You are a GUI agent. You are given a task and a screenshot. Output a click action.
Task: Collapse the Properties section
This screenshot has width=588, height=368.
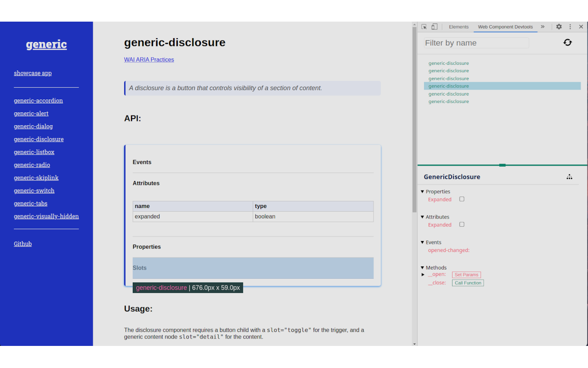[x=423, y=191]
